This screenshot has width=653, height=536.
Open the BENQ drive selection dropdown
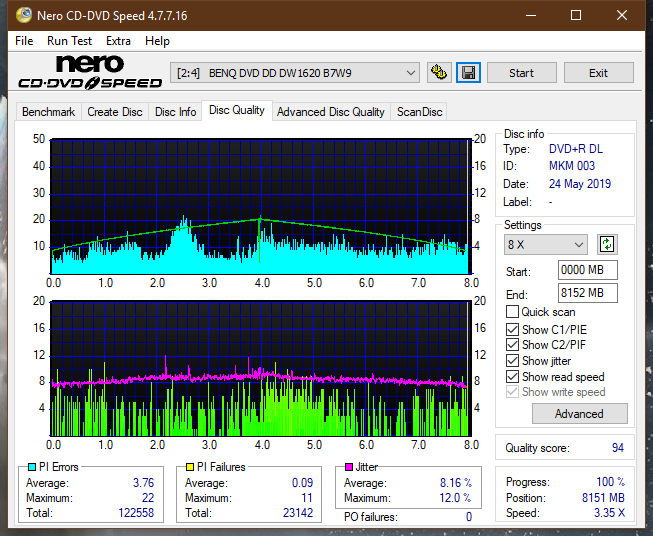click(294, 73)
